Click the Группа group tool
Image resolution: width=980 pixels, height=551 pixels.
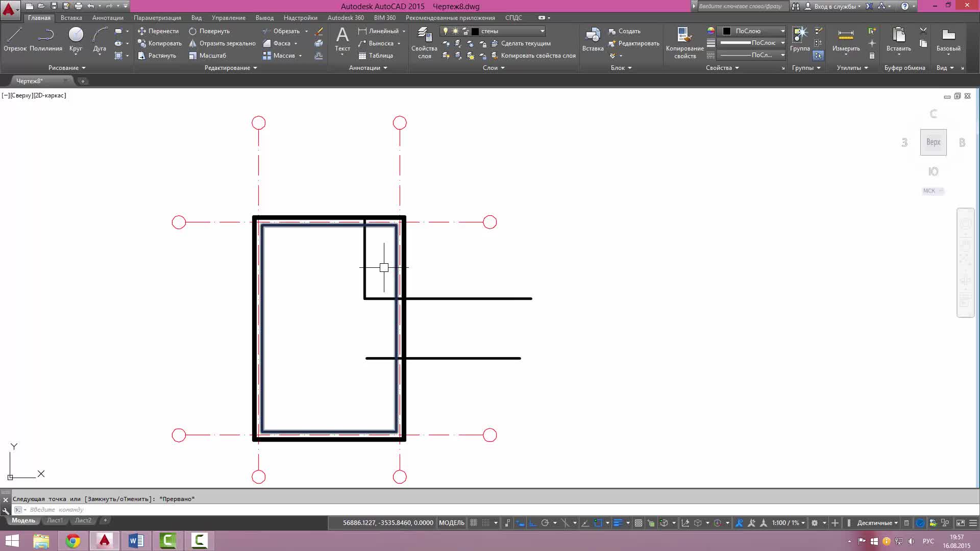pyautogui.click(x=800, y=40)
